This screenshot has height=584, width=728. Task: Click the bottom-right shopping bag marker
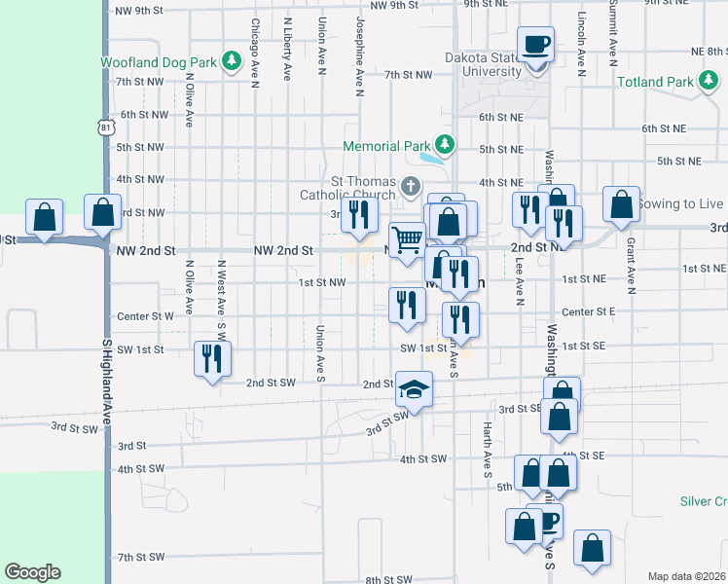pyautogui.click(x=592, y=548)
